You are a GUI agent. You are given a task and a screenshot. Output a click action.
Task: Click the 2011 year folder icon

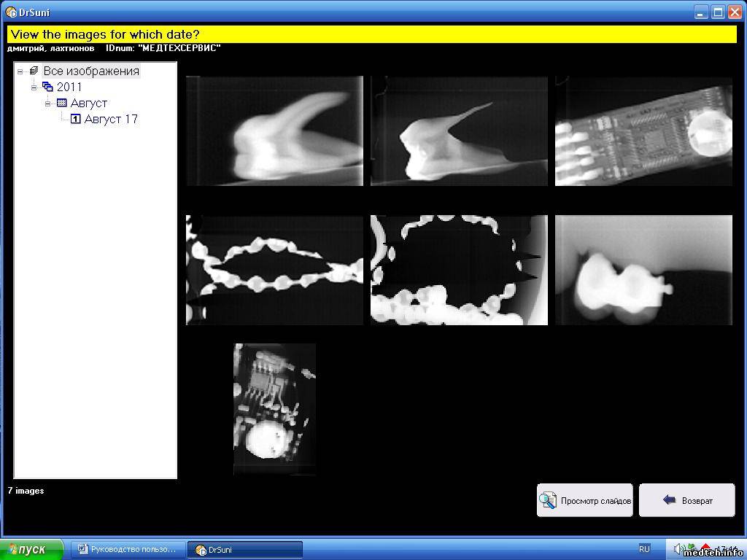(x=47, y=87)
